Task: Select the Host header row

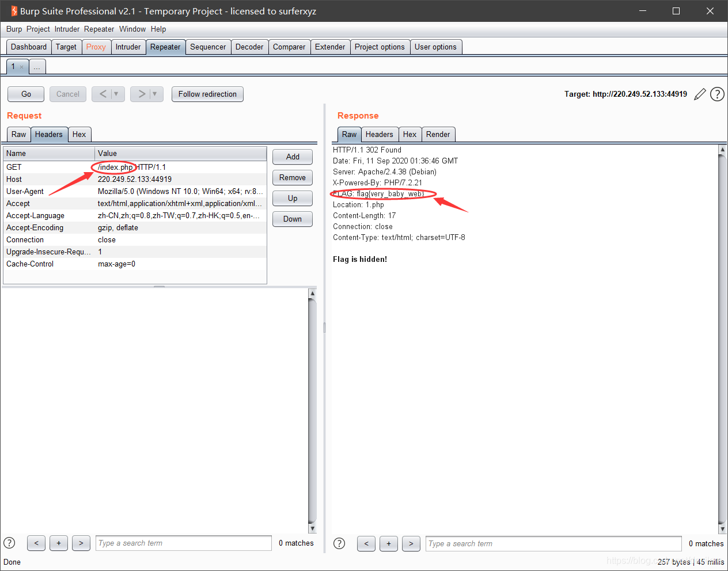Action: coord(135,180)
